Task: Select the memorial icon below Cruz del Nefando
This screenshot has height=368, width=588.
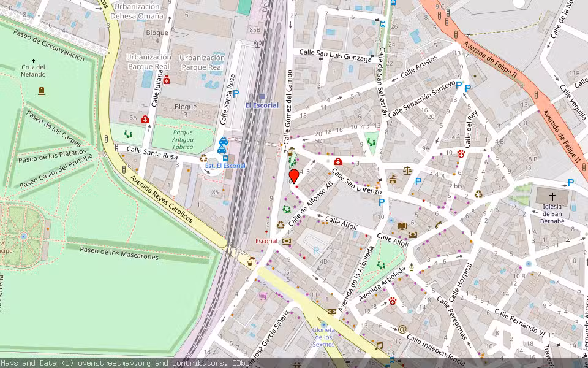Action: 42,91
